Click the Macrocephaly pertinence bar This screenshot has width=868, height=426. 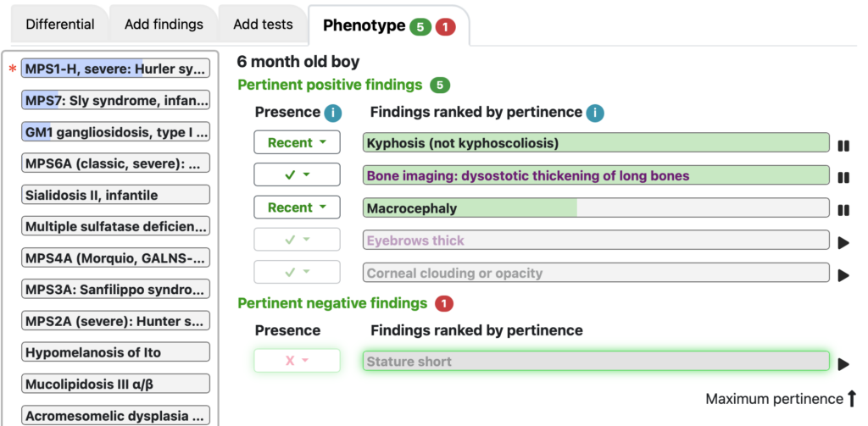[x=596, y=208]
